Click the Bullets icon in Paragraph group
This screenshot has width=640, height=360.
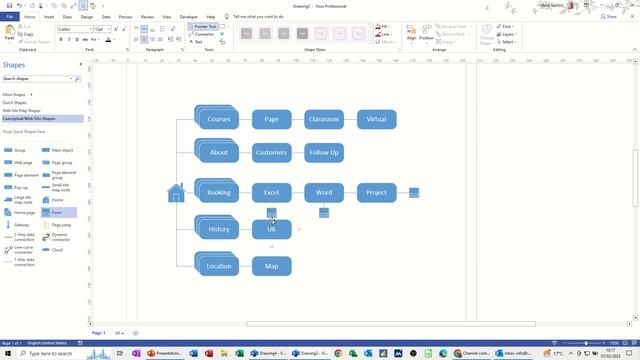162,29
